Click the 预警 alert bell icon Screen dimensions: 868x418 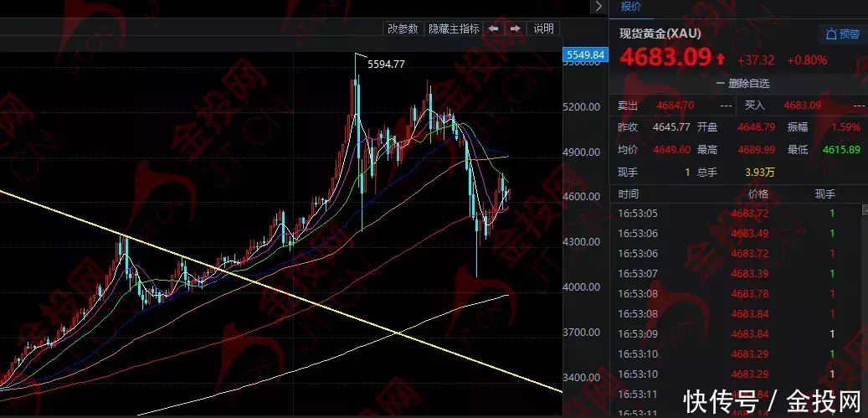coord(830,34)
